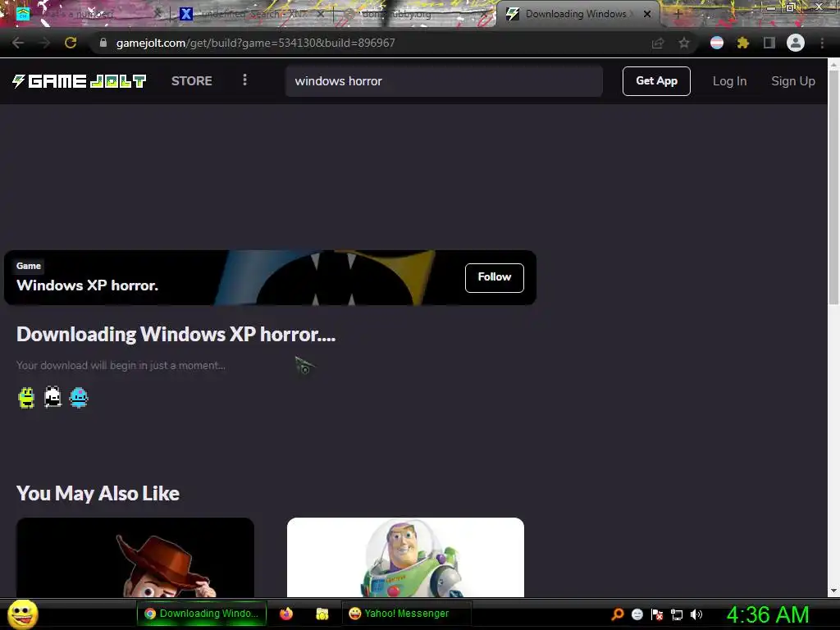Viewport: 840px width, 630px height.
Task: Bookmark this page with the star
Action: pyautogui.click(x=684, y=43)
